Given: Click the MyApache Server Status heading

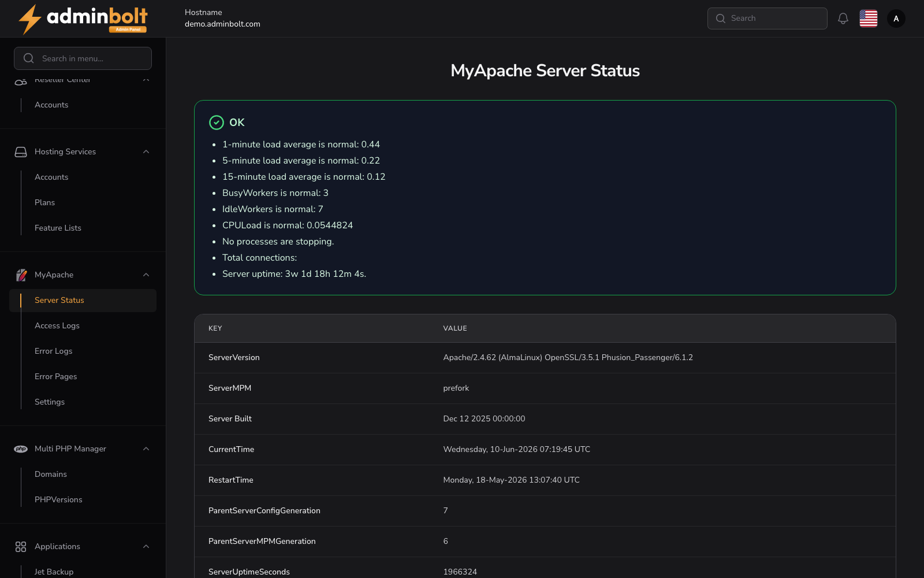Looking at the screenshot, I should (x=545, y=71).
